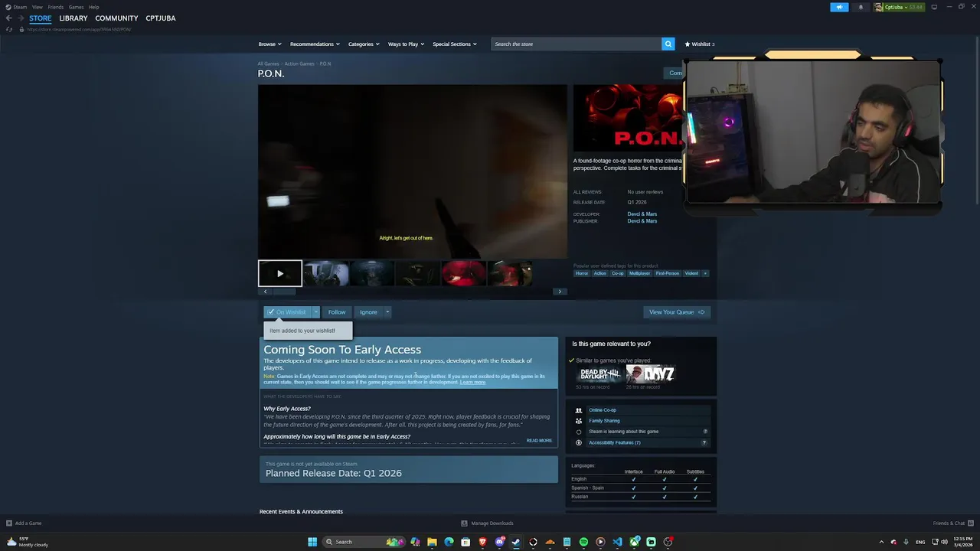Viewport: 980px width, 551px height.
Task: Open the Devol & Mars developer link
Action: tap(642, 214)
